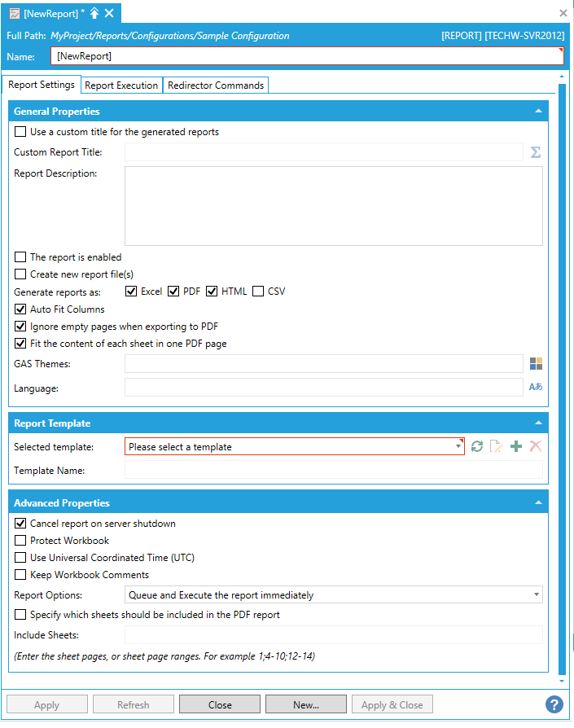574x728 pixels.
Task: Refresh the template list with the green arrows icon
Action: [477, 446]
